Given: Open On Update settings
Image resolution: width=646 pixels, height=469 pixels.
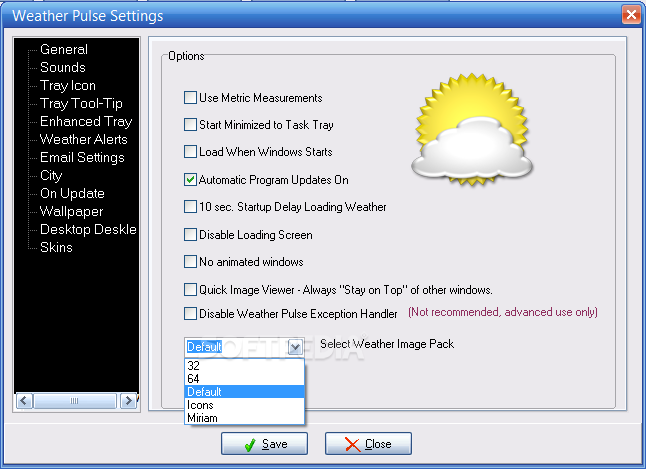Looking at the screenshot, I should [72, 193].
